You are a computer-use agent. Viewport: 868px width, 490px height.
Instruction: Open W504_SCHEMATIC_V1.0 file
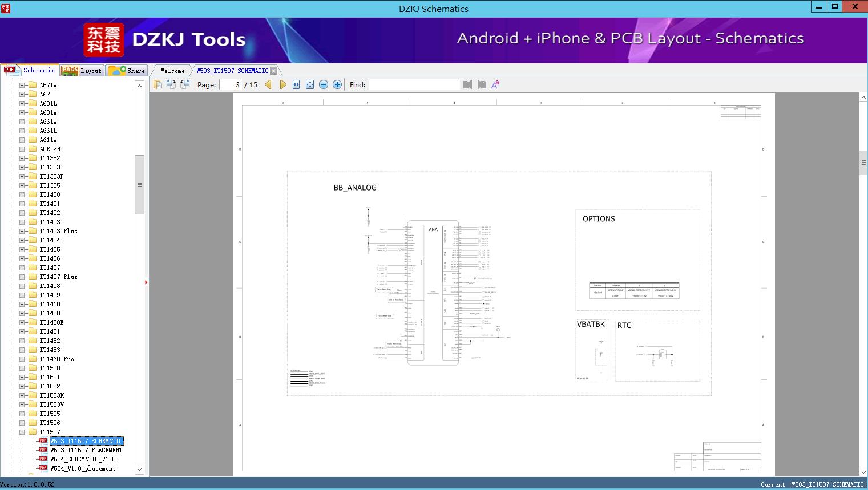[83, 459]
